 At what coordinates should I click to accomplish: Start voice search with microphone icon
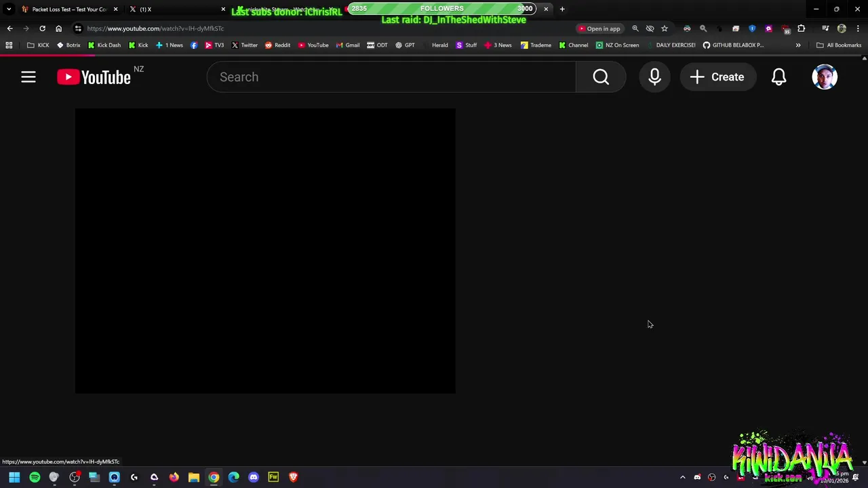pos(654,77)
